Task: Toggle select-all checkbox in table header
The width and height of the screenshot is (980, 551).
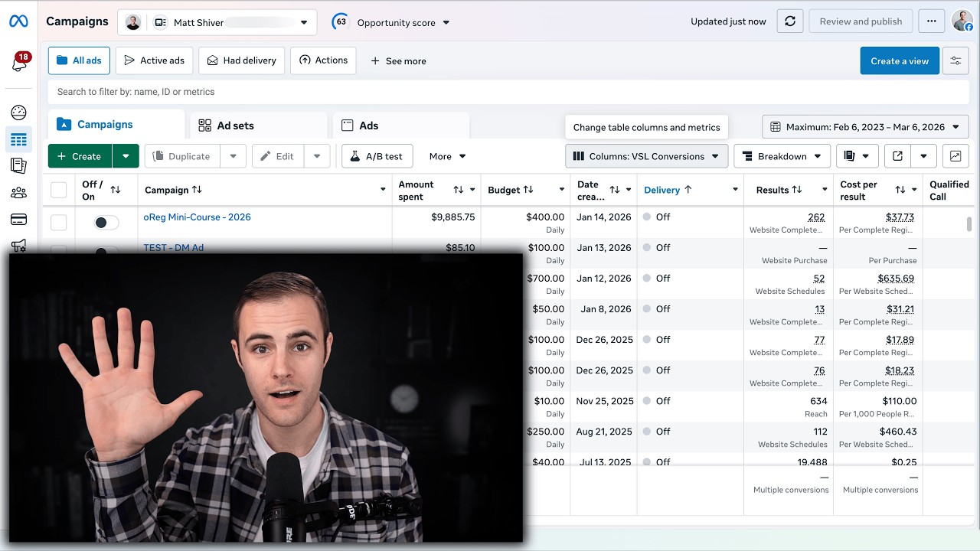Action: pos(58,190)
